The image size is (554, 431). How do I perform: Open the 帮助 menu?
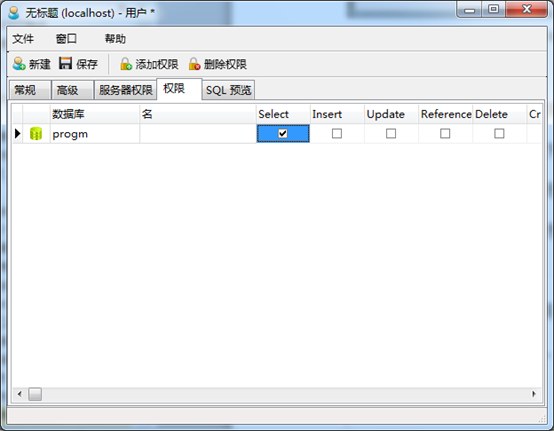115,39
